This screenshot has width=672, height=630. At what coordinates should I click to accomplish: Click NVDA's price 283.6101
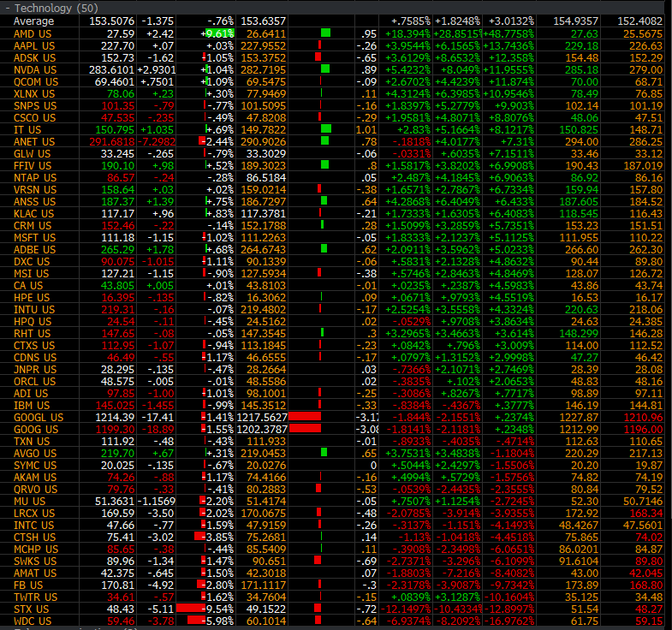tap(112, 70)
